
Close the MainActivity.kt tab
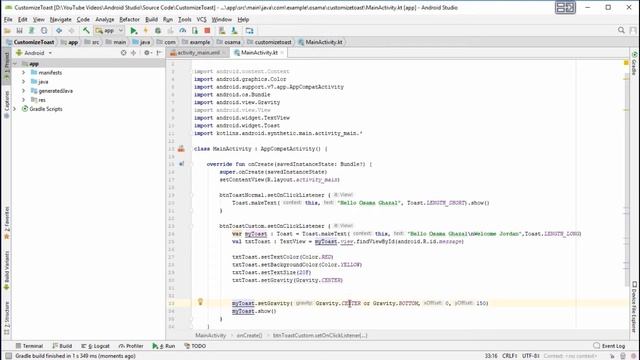[282, 53]
